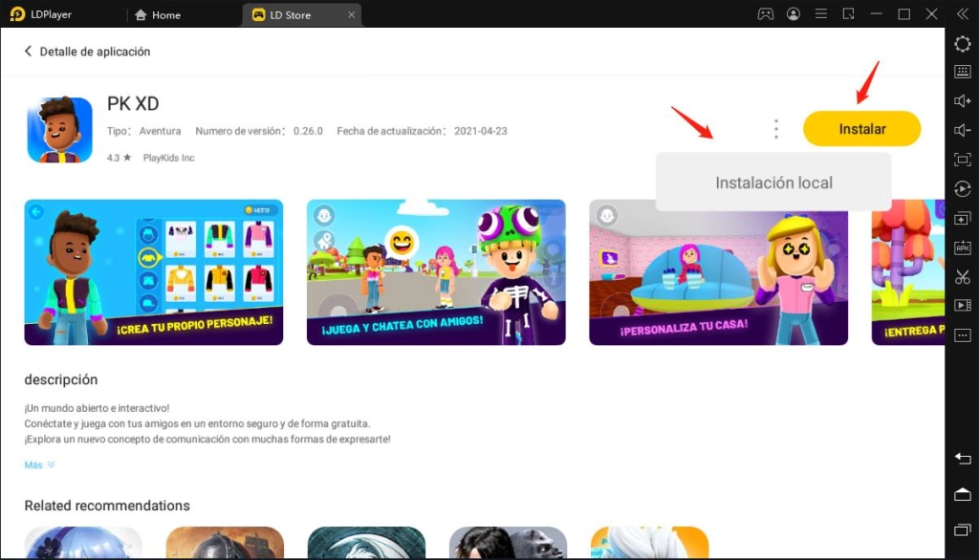Choose Instalación local from the popup
Screen dimensions: 979x560
click(x=773, y=183)
